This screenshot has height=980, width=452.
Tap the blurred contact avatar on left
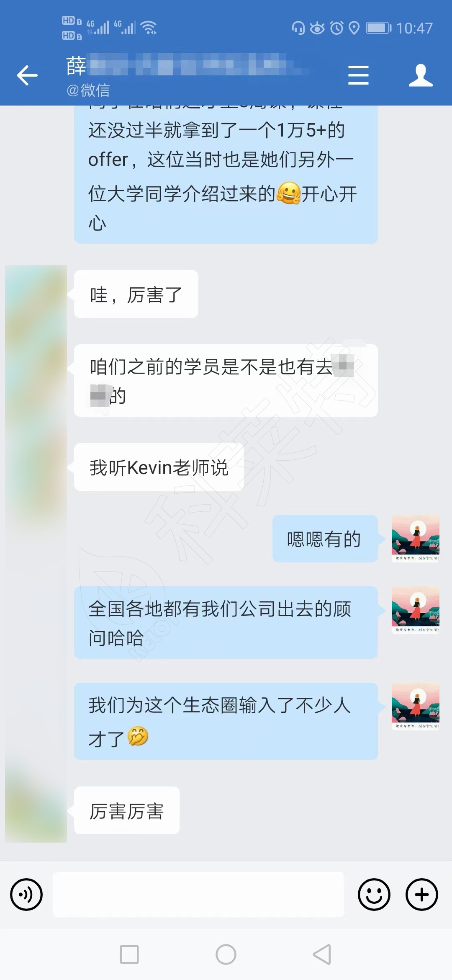[x=36, y=553]
